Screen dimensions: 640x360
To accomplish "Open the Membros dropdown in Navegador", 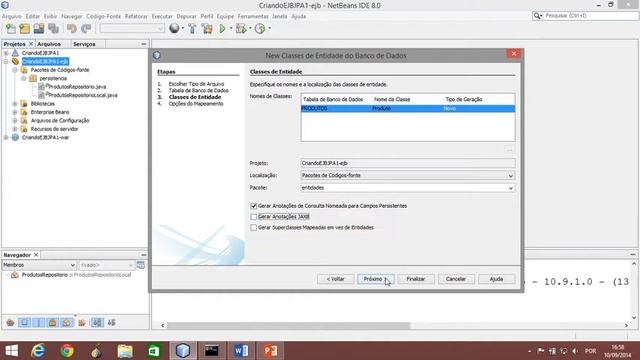I will pos(73,265).
